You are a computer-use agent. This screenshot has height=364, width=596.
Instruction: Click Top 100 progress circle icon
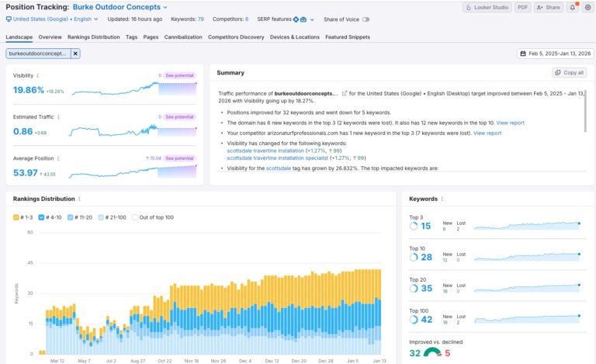(414, 320)
